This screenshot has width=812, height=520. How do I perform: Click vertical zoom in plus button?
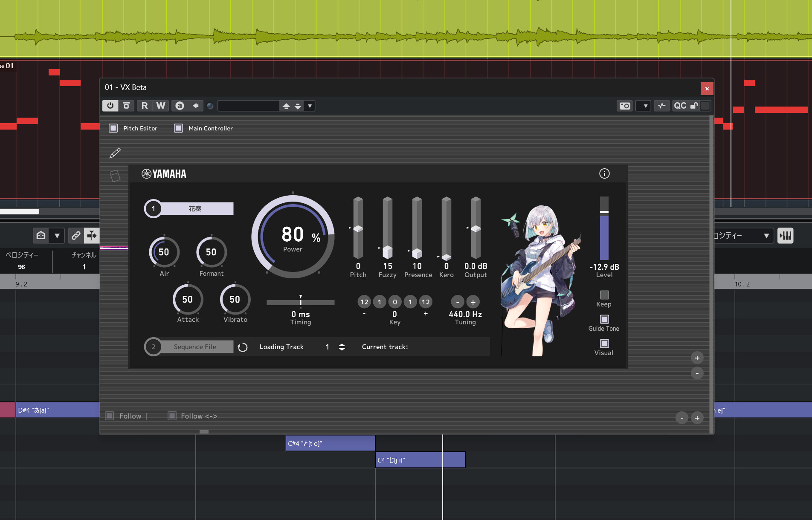pos(697,358)
